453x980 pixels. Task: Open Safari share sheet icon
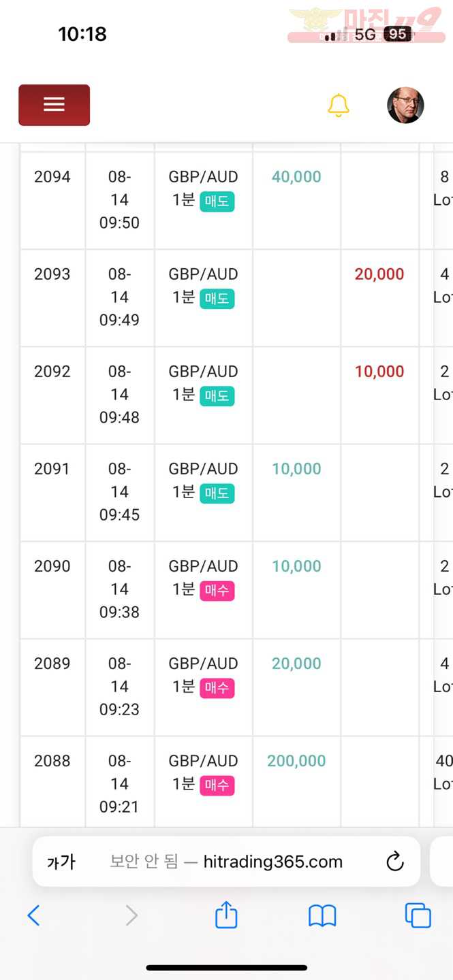pyautogui.click(x=226, y=915)
